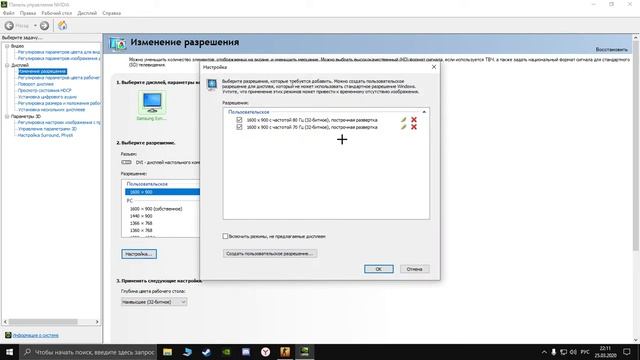Open the Windows Start menu

pos(9,352)
